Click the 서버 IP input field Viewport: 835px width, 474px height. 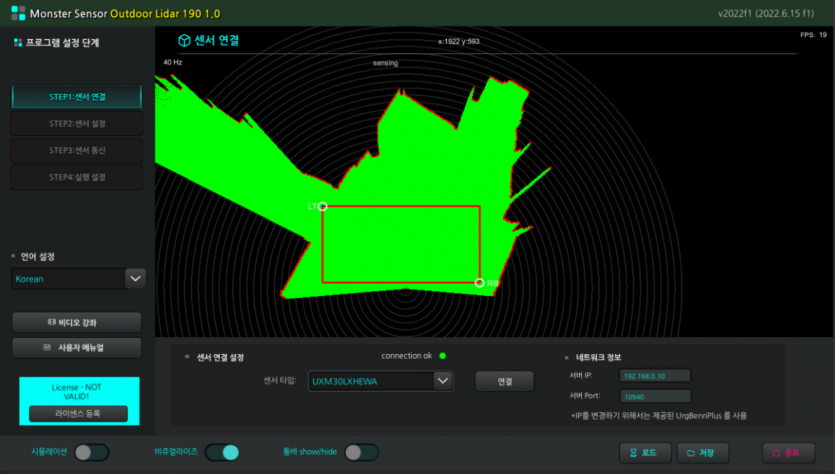(655, 376)
